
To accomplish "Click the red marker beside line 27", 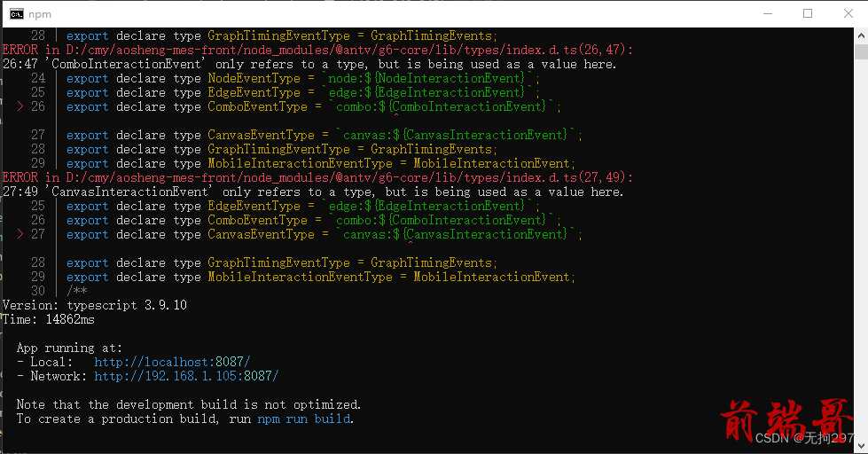I will point(20,234).
